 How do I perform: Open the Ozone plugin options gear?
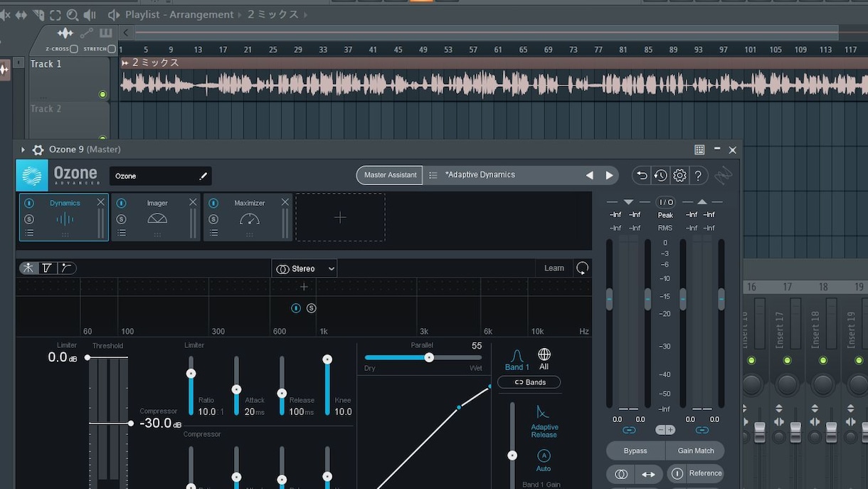38,149
